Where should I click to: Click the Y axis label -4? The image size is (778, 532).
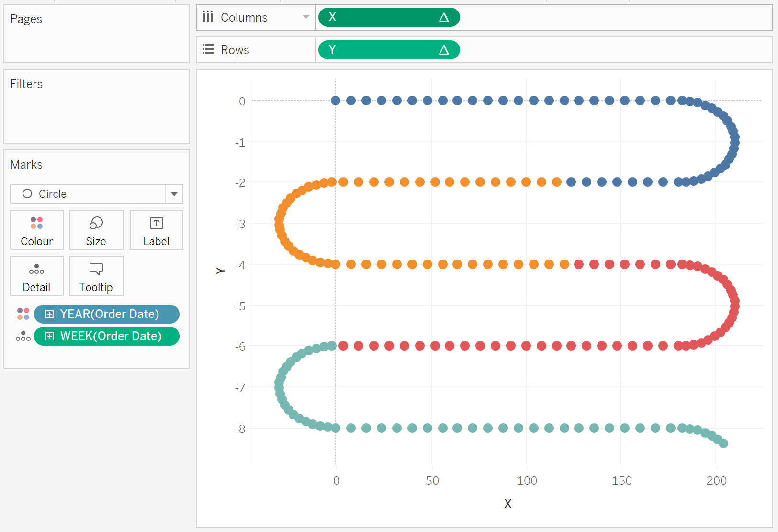pos(240,265)
